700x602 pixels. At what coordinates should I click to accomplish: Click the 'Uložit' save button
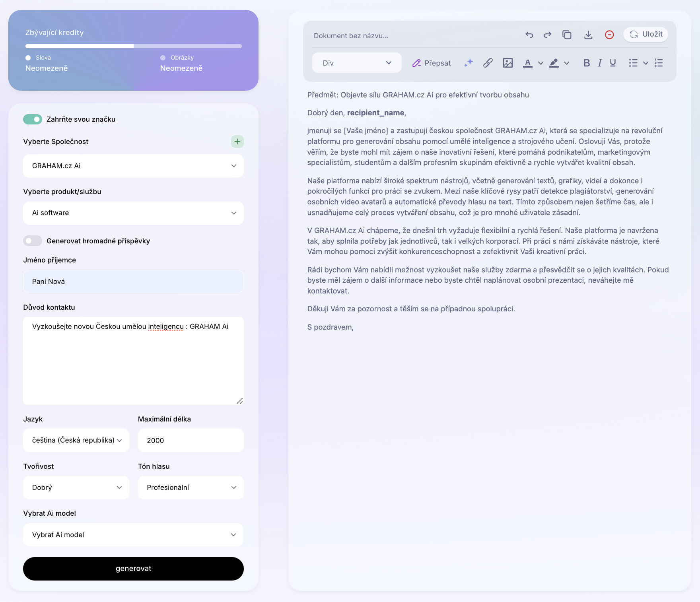pos(646,34)
